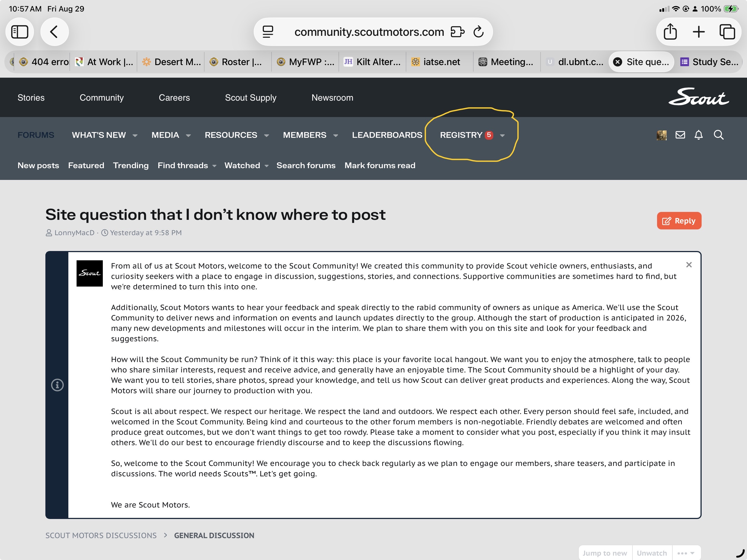Open Scout Motors Discussions breadcrumb
Viewport: 747px width, 560px height.
[x=101, y=535]
